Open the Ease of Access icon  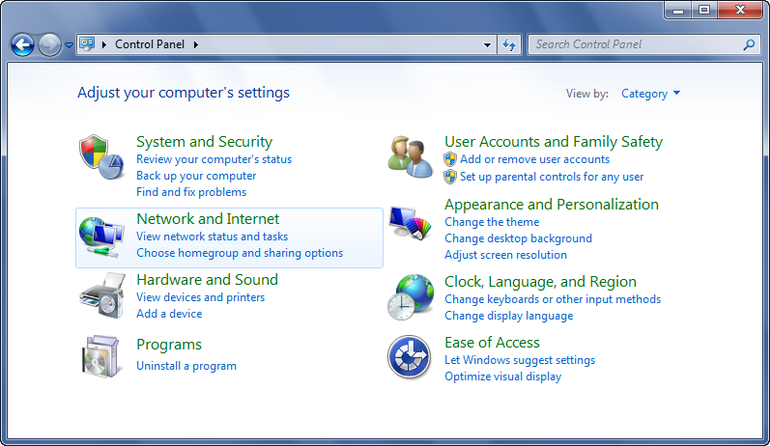pyautogui.click(x=410, y=357)
